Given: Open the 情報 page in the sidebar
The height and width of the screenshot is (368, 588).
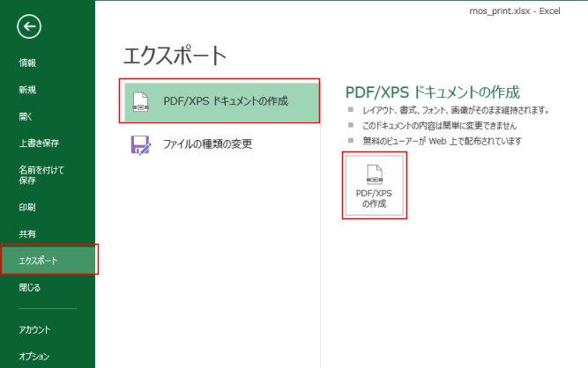Looking at the screenshot, I should (x=27, y=63).
